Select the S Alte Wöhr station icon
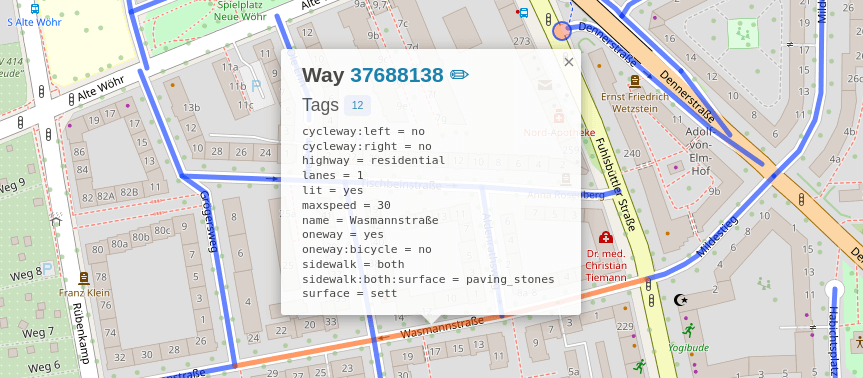863x378 pixels. click(35, 9)
